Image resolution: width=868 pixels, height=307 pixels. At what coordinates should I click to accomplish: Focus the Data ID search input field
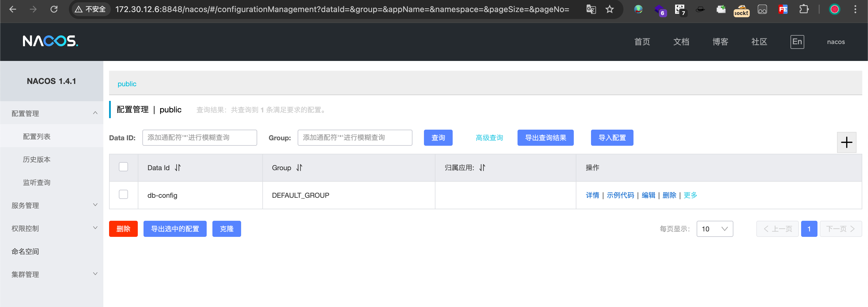(x=199, y=138)
